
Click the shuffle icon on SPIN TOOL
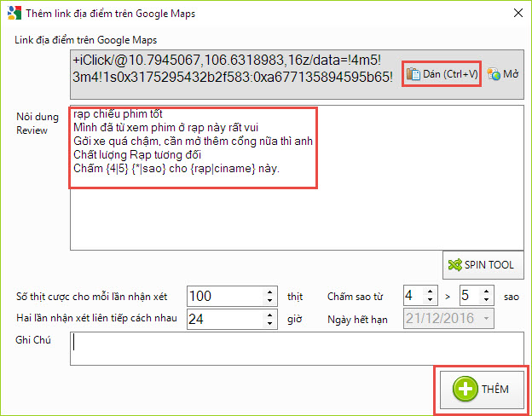[455, 264]
